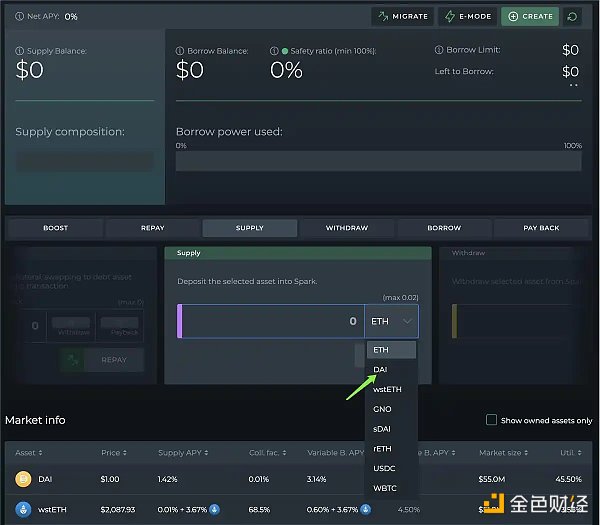This screenshot has height=525, width=600.
Task: Sort market table by Supply APY
Action: coord(183,453)
